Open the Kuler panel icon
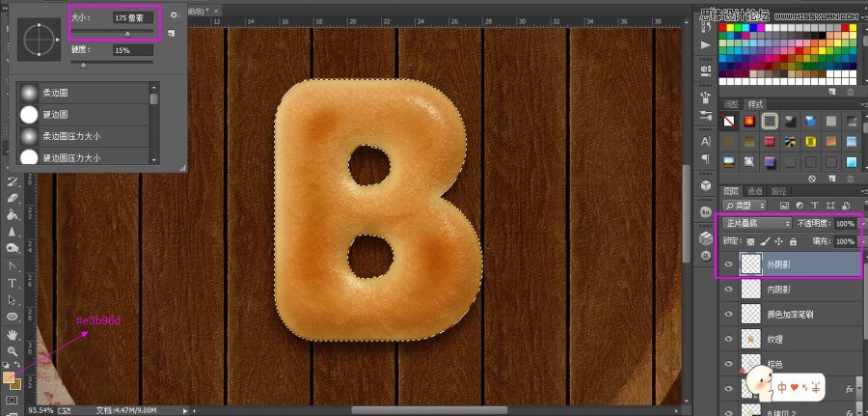This screenshot has height=416, width=868. click(x=706, y=212)
